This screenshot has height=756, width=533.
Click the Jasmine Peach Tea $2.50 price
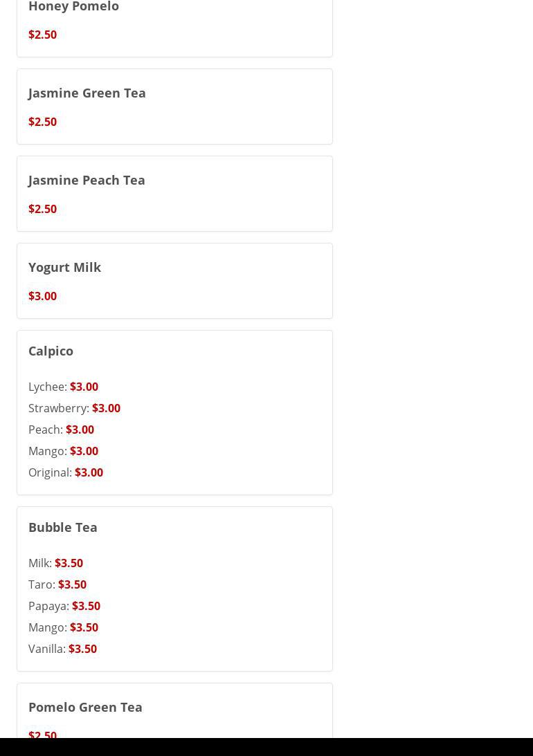42,209
